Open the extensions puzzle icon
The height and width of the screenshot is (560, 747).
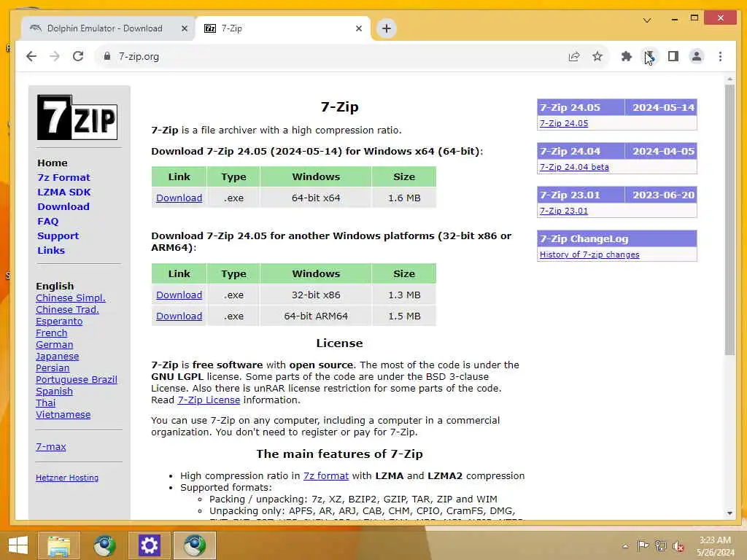coord(627,56)
